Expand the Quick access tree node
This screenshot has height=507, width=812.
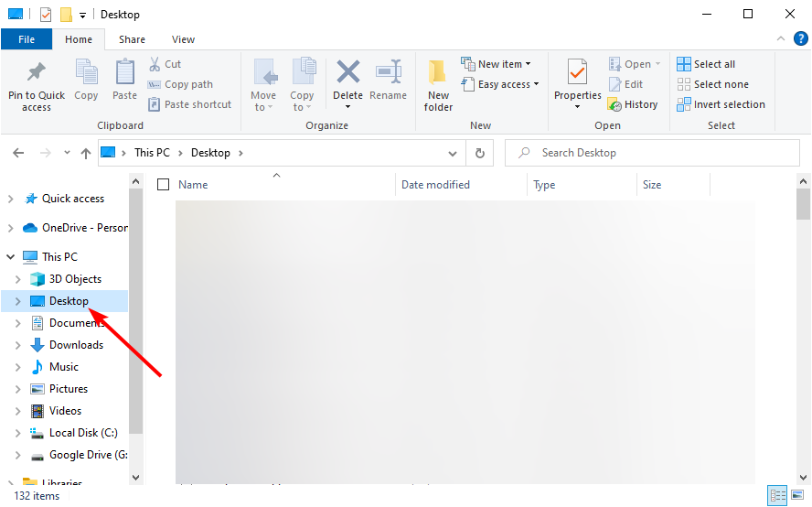(10, 199)
